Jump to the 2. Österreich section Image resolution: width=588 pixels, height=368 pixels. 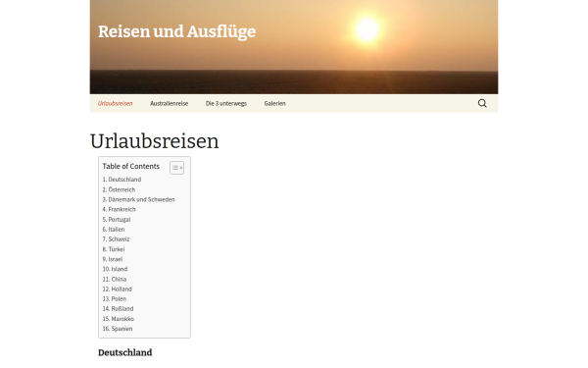(119, 189)
